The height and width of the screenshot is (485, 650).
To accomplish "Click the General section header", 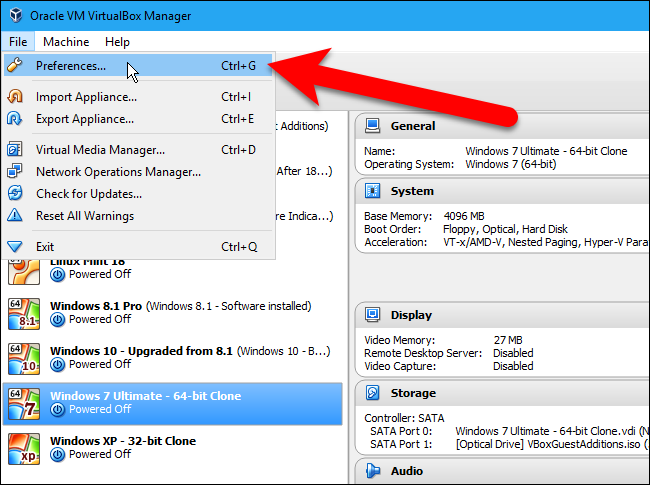I will pos(502,126).
